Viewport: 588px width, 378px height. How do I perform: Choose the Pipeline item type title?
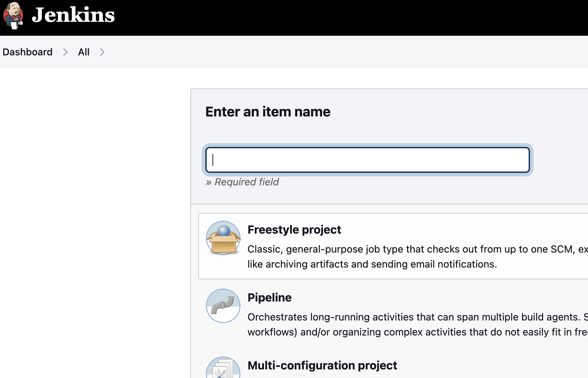tap(269, 298)
